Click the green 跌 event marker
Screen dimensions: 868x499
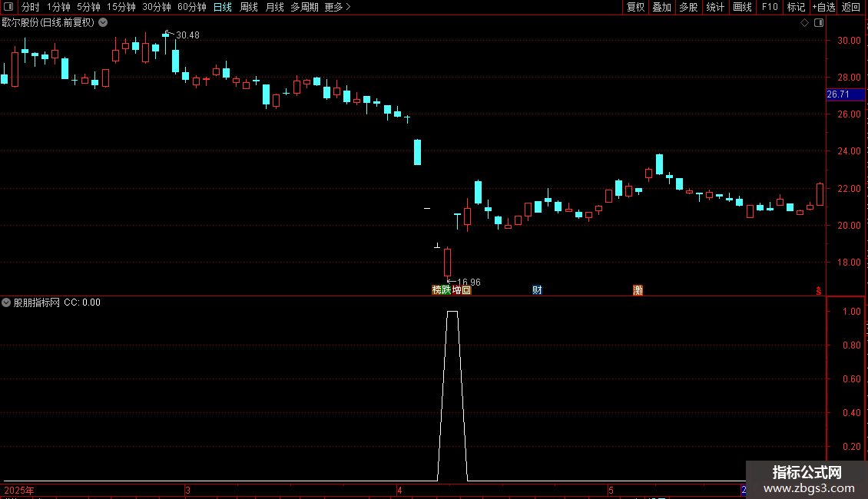[446, 290]
